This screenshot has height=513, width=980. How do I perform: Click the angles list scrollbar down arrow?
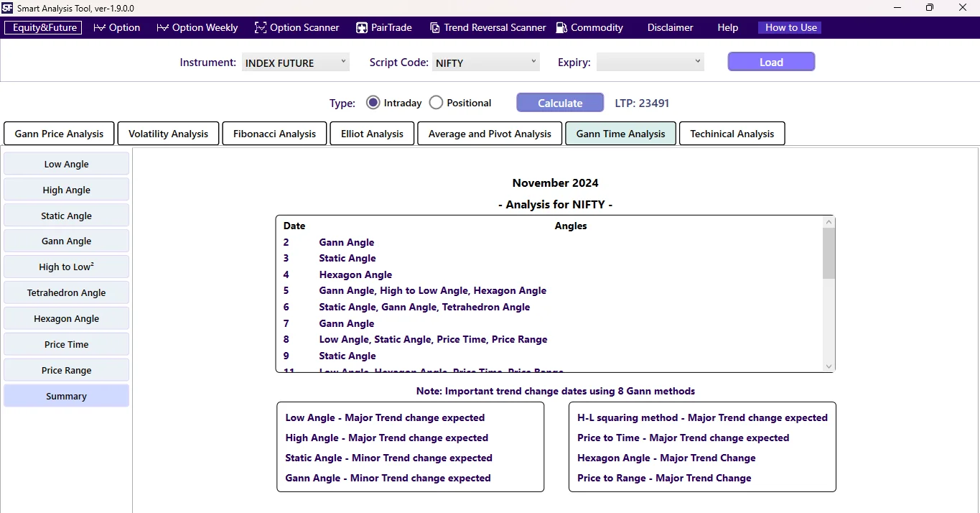(829, 366)
